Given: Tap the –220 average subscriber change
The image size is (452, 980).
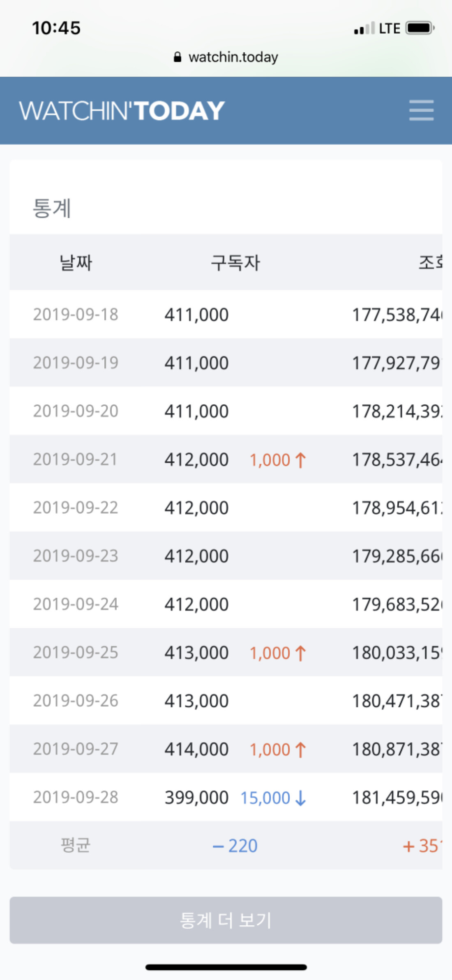Looking at the screenshot, I should (235, 846).
